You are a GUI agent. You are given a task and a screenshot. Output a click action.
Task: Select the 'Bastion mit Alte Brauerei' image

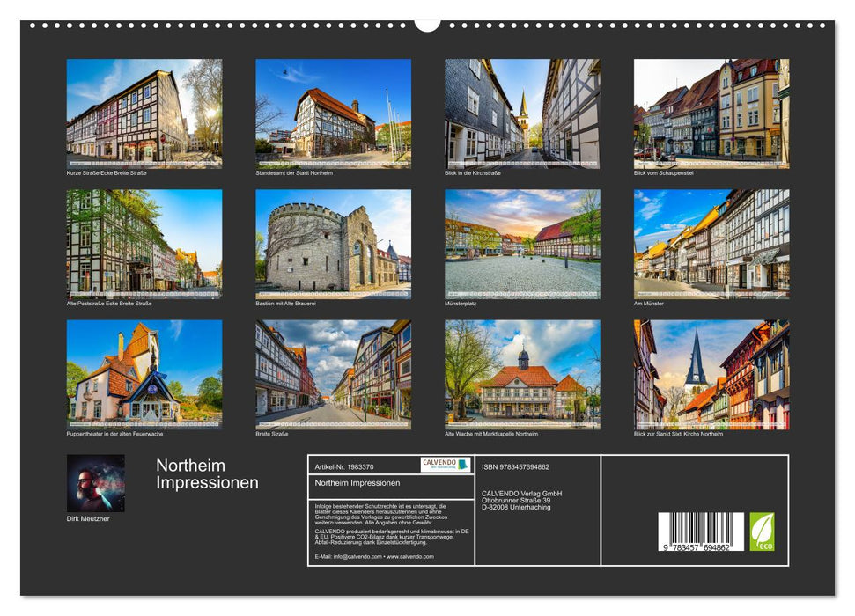pyautogui.click(x=334, y=244)
